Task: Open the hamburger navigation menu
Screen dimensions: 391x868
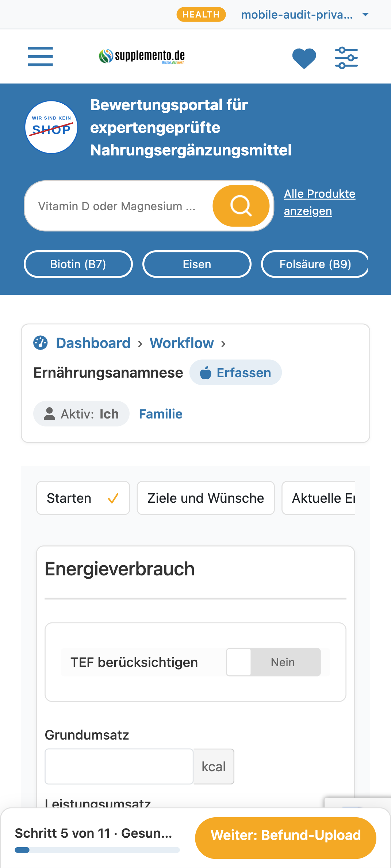Action: (x=40, y=57)
